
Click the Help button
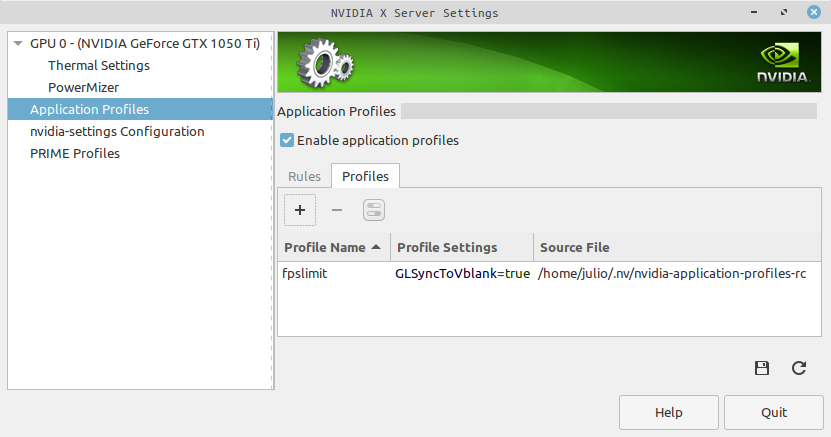[669, 413]
